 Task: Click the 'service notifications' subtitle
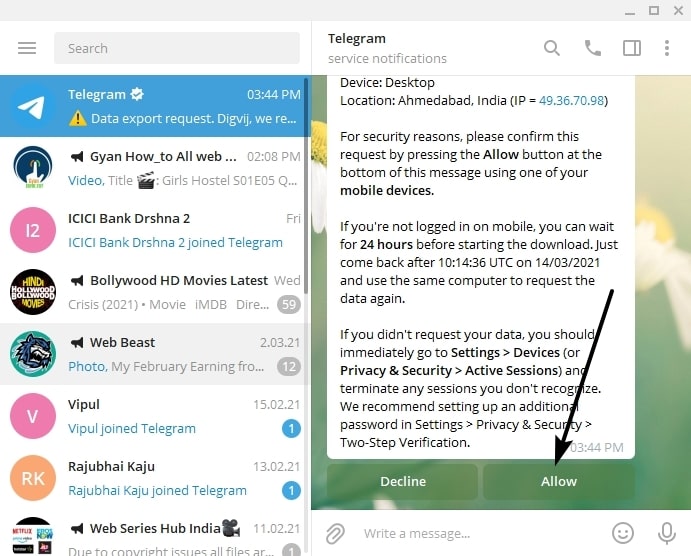tap(387, 59)
